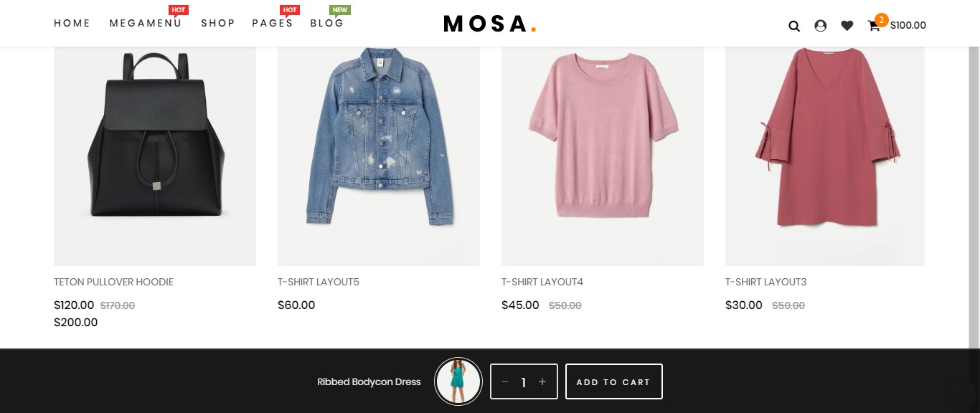Click the Ribbed Bodycon Dress thumbnail
Screen dimensions: 980x413
tap(458, 381)
